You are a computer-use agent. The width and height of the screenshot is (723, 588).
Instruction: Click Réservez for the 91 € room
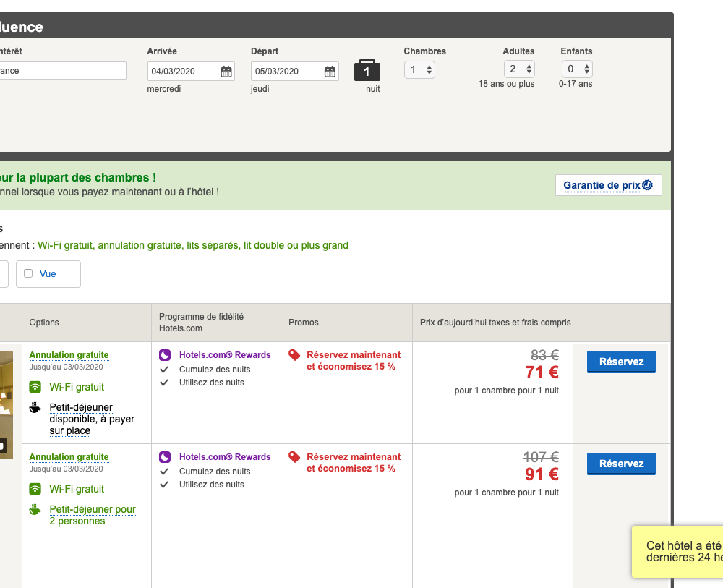[621, 464]
